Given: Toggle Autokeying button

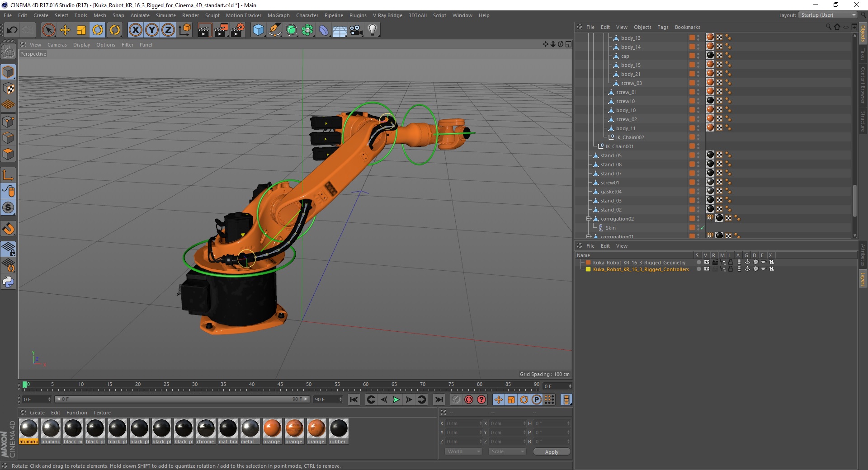Looking at the screenshot, I should pyautogui.click(x=469, y=399).
